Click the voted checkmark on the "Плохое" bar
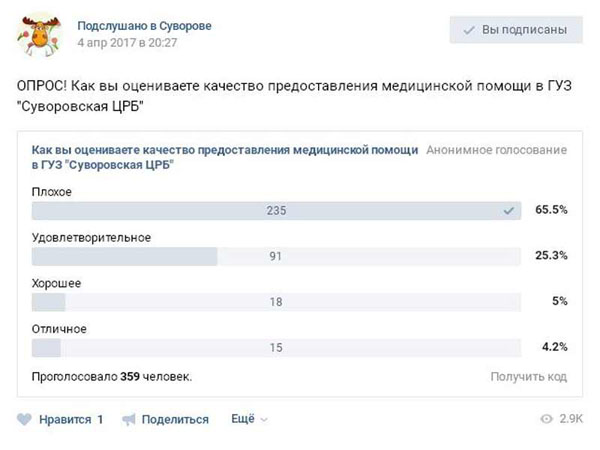600x450 pixels. point(509,211)
